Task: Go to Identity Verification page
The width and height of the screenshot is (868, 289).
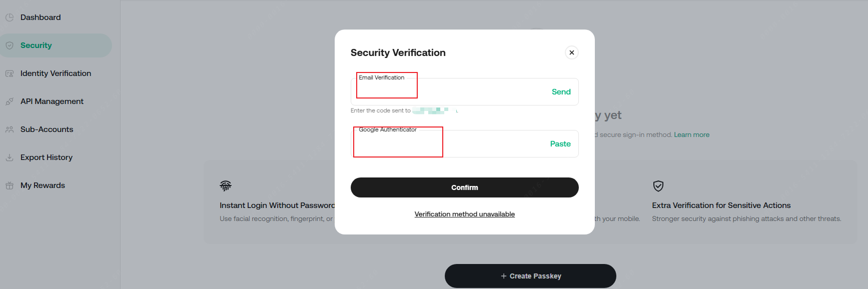Action: [56, 73]
